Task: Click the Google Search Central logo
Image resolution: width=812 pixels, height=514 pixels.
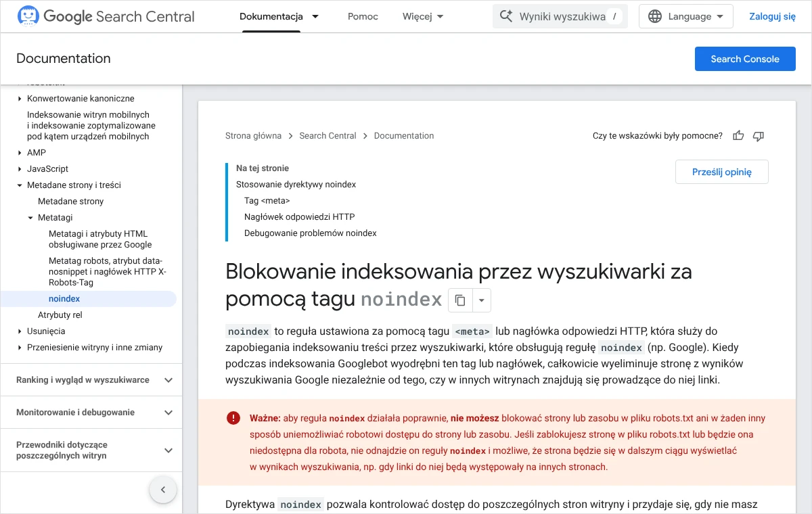Action: [x=106, y=16]
